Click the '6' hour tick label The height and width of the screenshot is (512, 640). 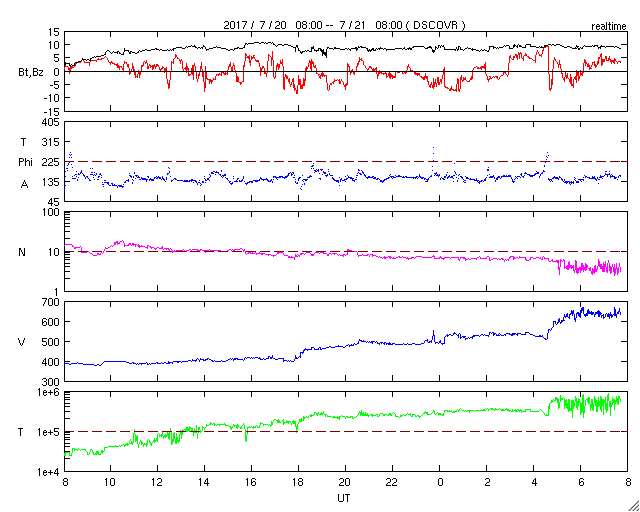581,482
